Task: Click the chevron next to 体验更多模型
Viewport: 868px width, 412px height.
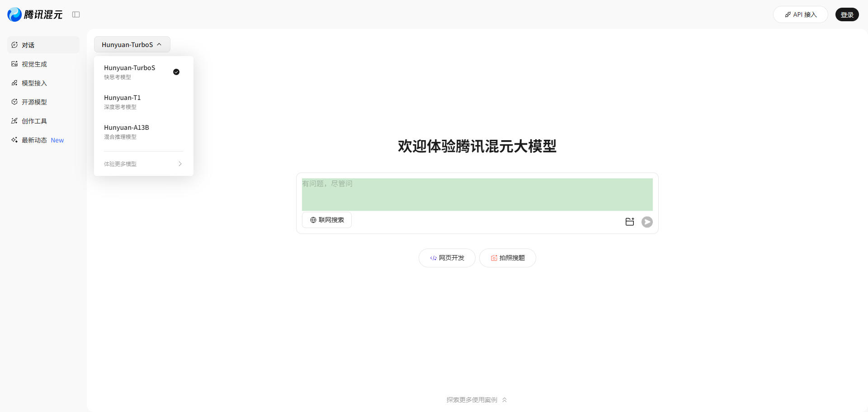Action: click(180, 164)
